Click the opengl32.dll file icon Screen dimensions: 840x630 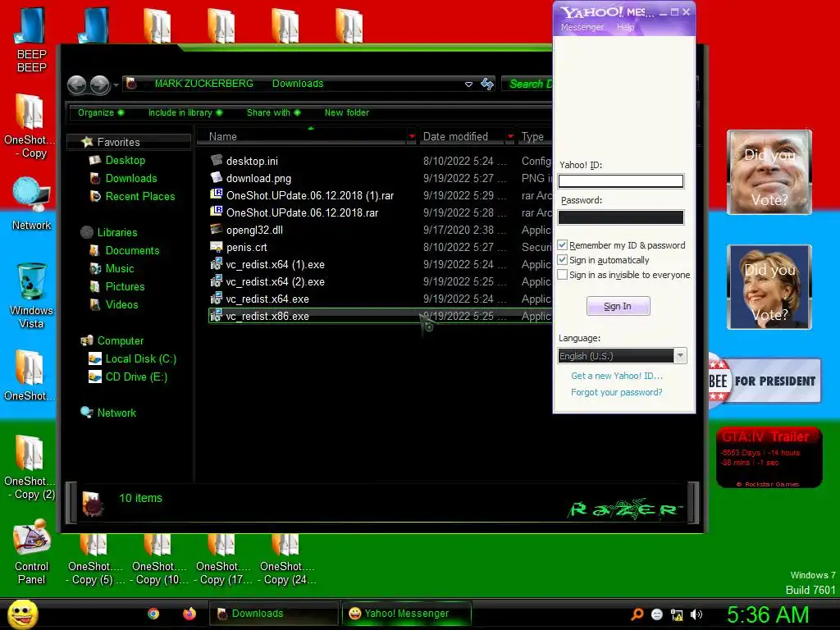(217, 230)
